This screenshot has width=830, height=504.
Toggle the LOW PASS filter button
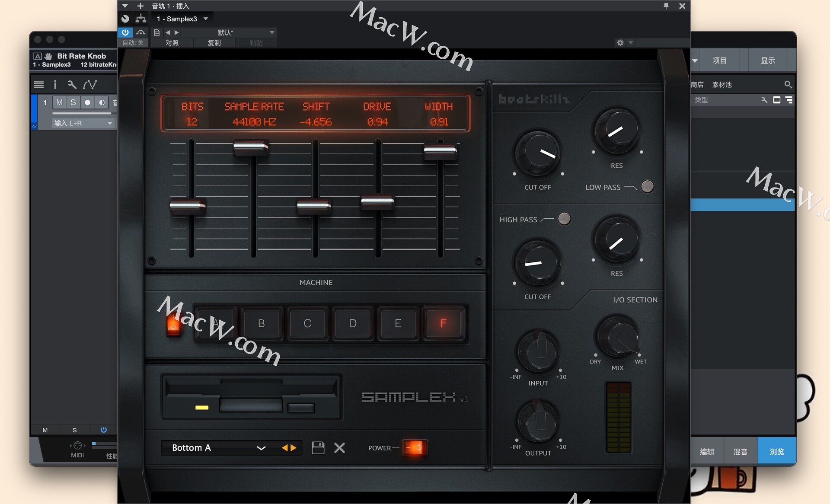pos(647,187)
